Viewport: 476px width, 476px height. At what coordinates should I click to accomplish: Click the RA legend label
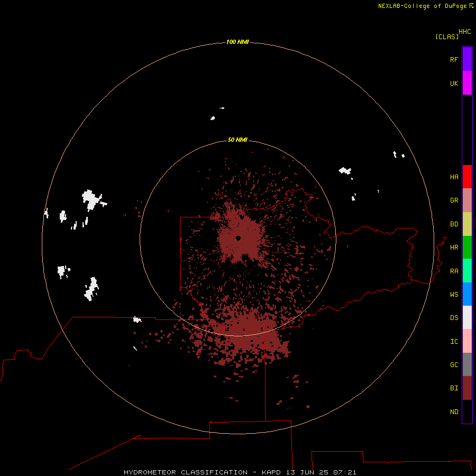pyautogui.click(x=454, y=271)
